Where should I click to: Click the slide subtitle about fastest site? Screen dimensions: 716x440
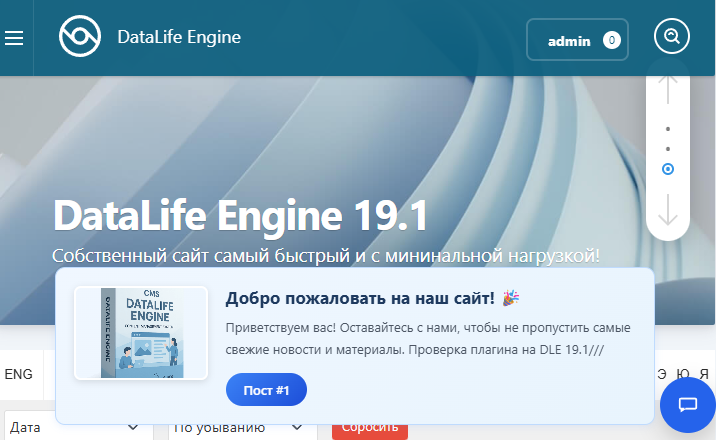click(326, 256)
